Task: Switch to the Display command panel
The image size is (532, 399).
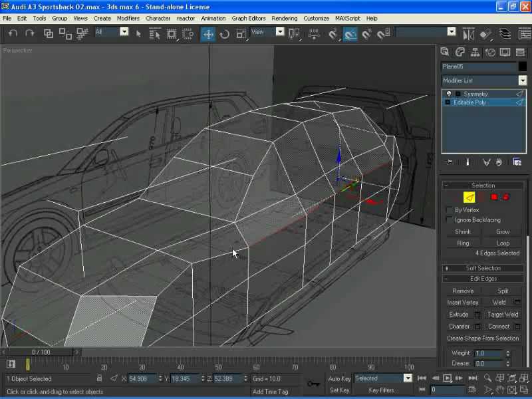Action: [505, 52]
